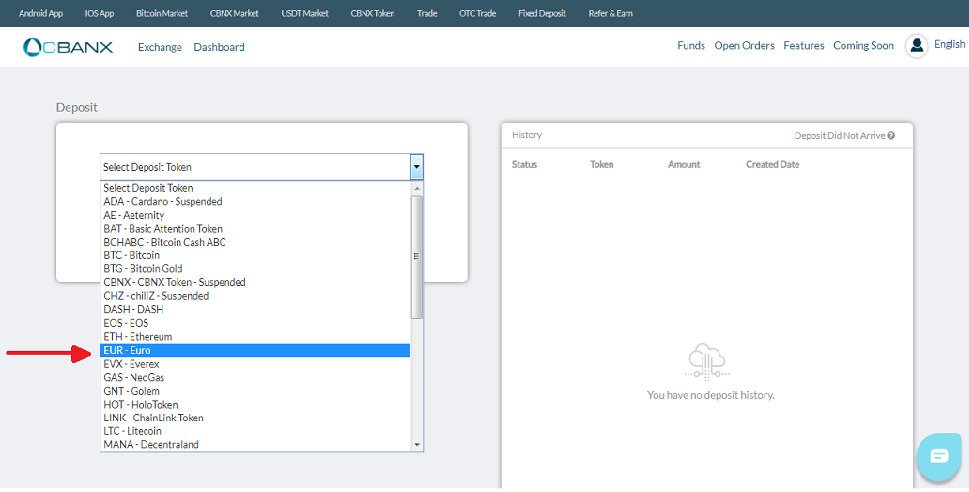Click the Token column header
This screenshot has height=492, width=969.
602,164
